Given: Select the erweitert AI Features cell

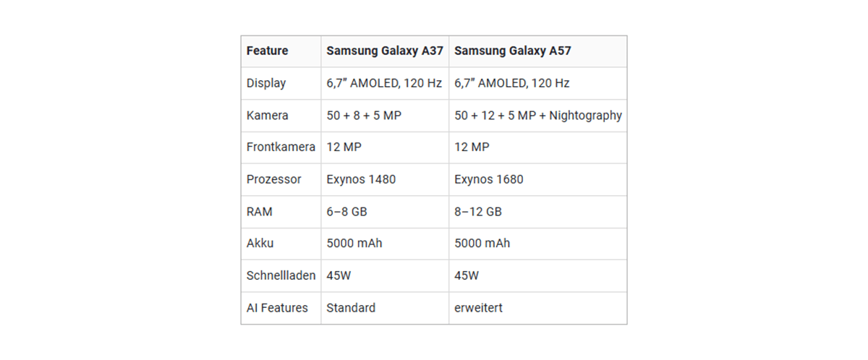Looking at the screenshot, I should tap(478, 308).
